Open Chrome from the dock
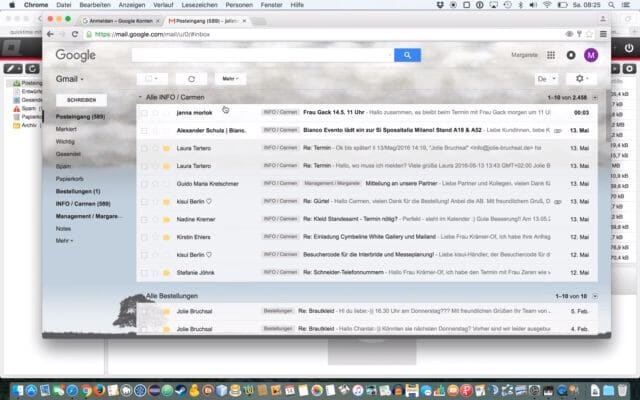640x400 pixels. [x=86, y=391]
